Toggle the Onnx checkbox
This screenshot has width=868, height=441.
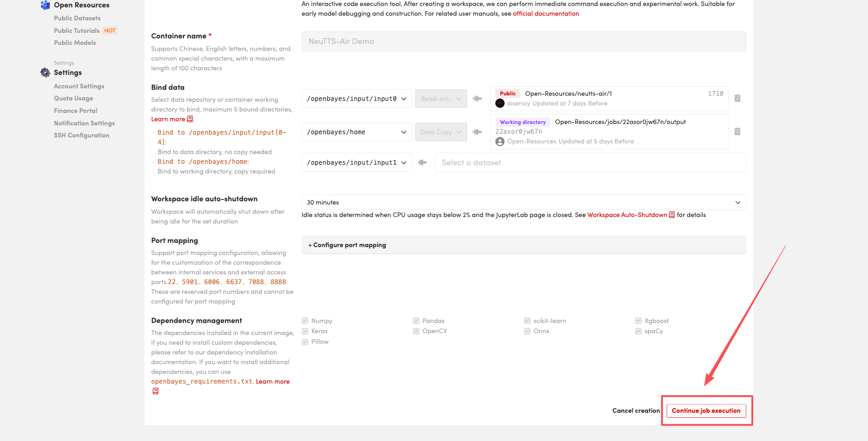(527, 331)
